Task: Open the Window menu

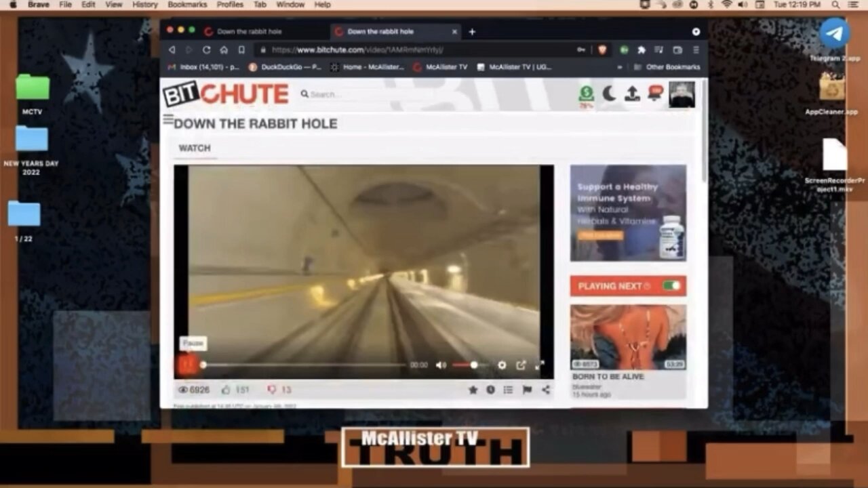Action: [290, 5]
